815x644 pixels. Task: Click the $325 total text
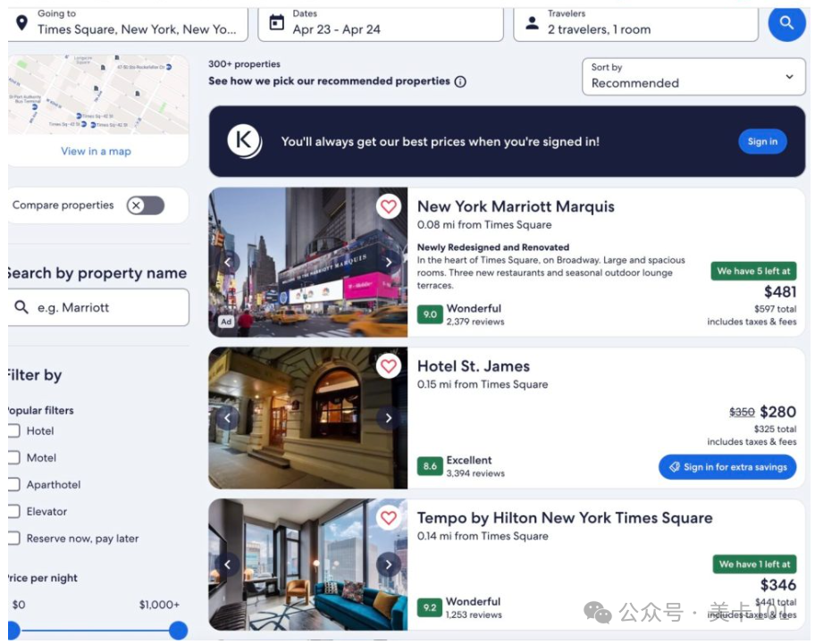click(x=775, y=429)
